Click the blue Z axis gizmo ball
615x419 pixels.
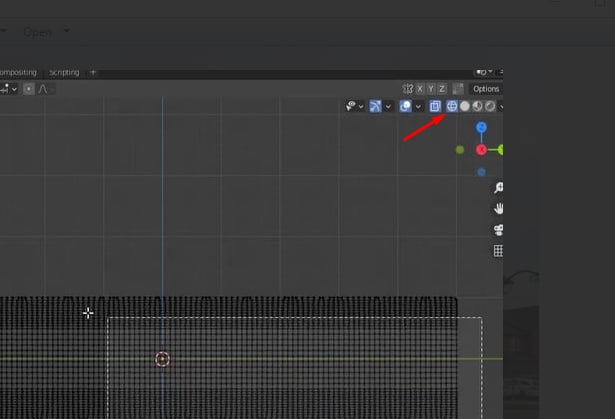point(481,128)
